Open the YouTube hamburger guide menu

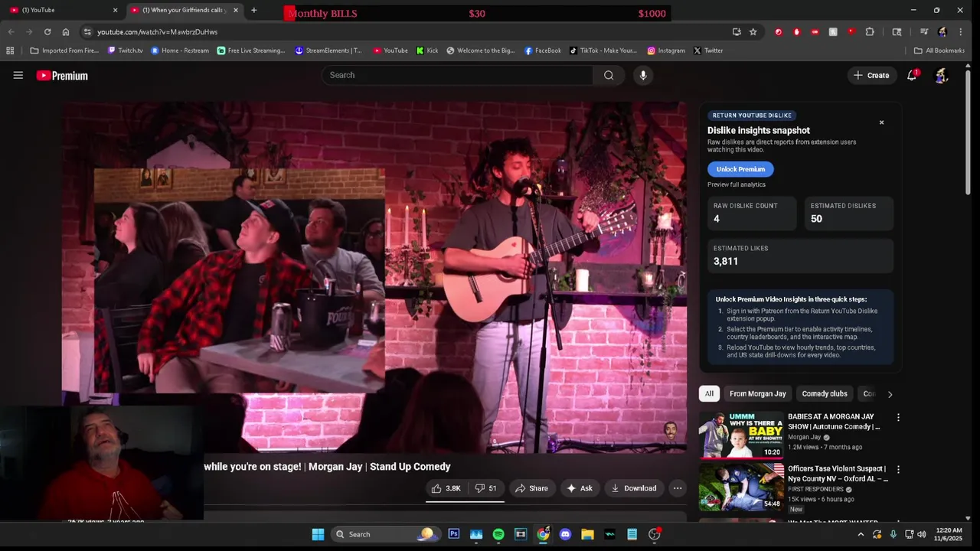pyautogui.click(x=18, y=75)
